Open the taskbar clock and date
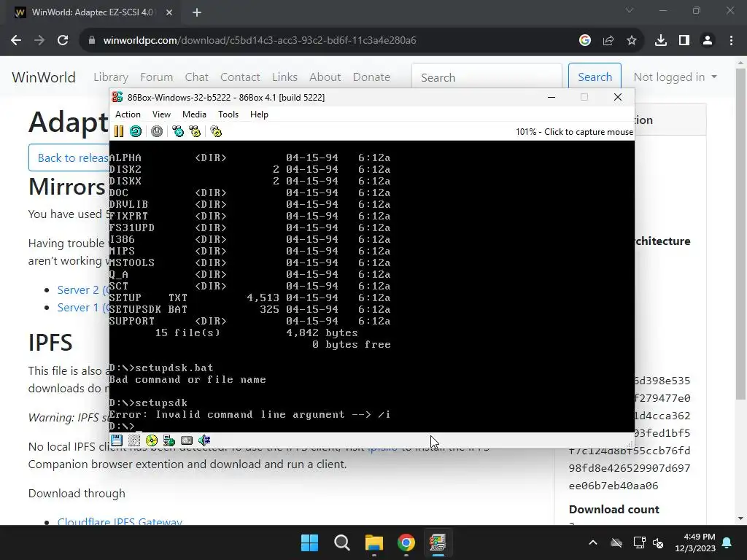This screenshot has height=560, width=747. coord(695,542)
